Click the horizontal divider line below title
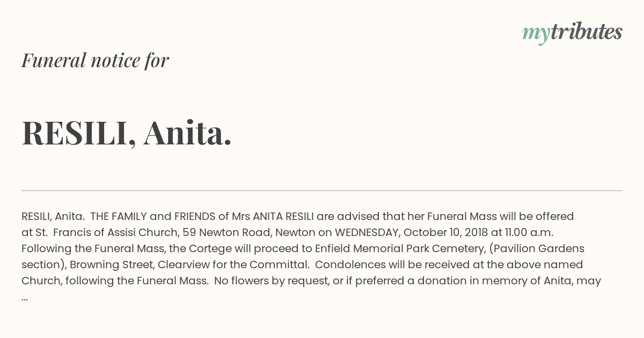The height and width of the screenshot is (338, 644). click(322, 190)
